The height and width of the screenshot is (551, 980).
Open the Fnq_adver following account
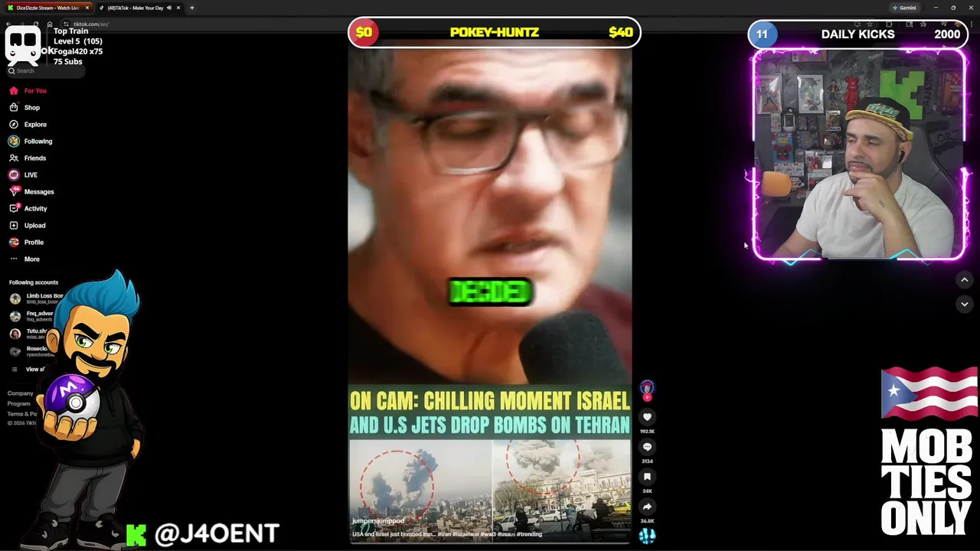click(32, 315)
